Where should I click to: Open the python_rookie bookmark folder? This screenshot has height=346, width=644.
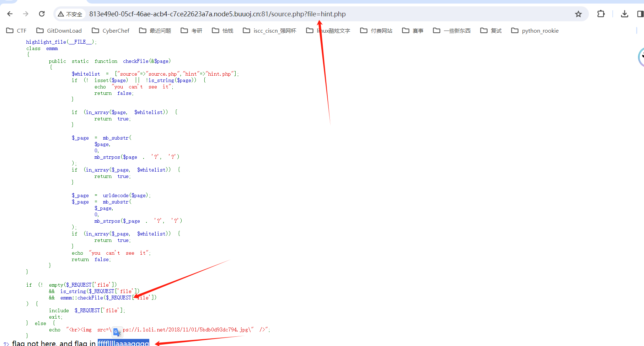535,31
